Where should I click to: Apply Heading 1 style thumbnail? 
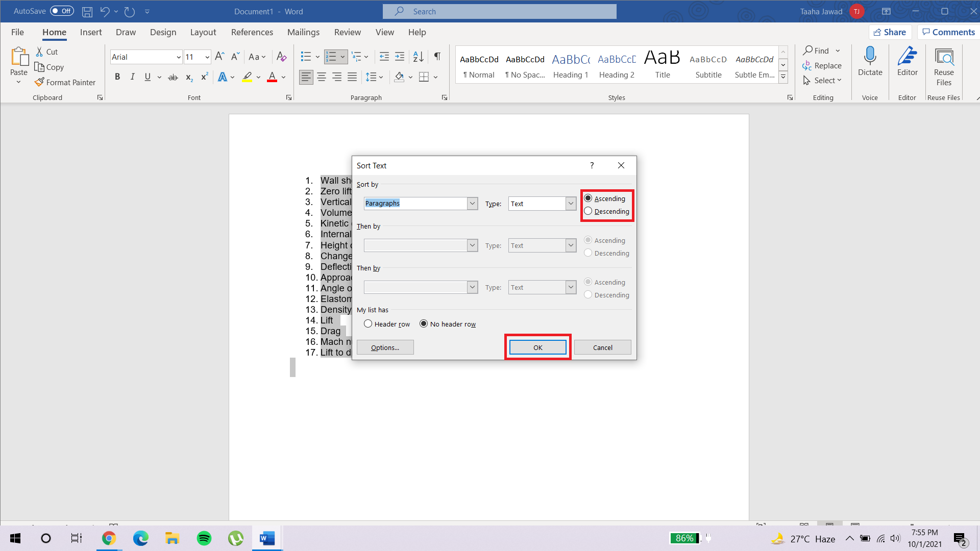click(571, 65)
